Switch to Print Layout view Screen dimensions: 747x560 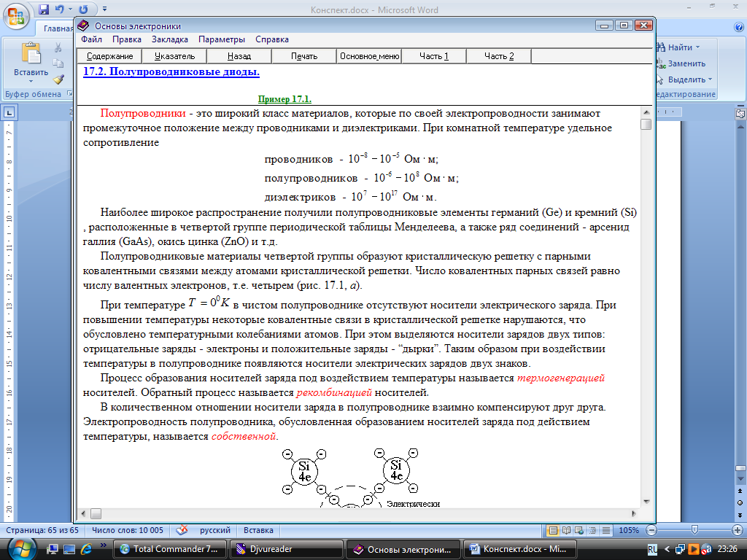(553, 530)
